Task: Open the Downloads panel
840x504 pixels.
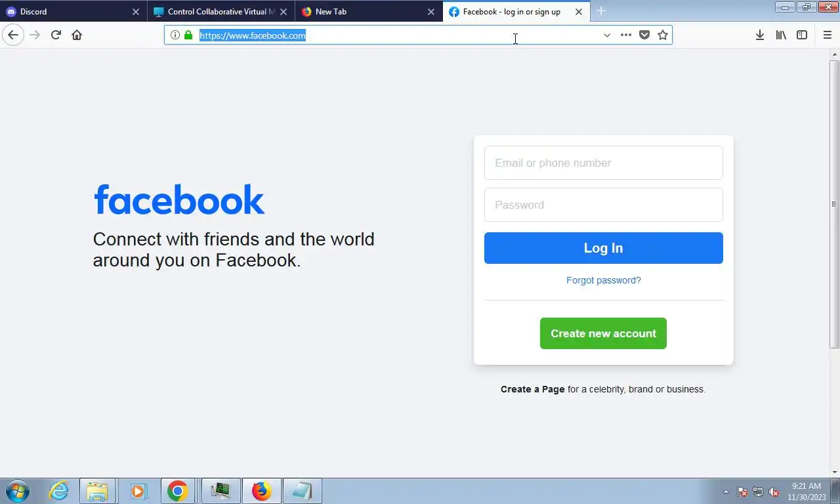Action: point(759,35)
